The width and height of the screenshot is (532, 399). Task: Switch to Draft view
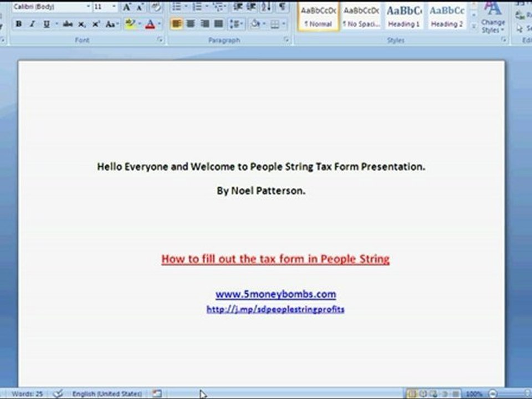point(456,393)
